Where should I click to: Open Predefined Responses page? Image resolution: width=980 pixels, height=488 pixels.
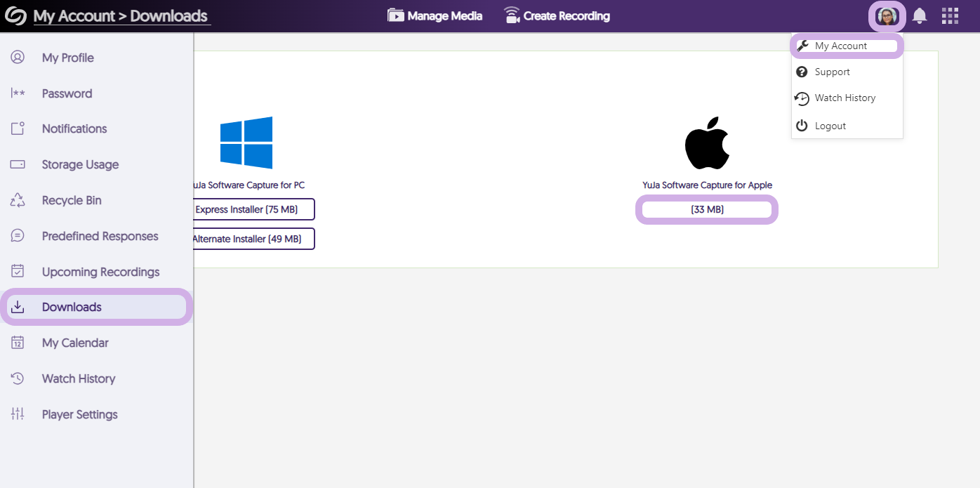[x=96, y=236]
